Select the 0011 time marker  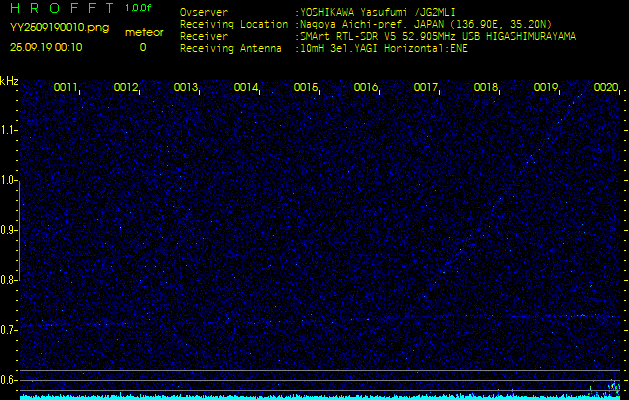[x=66, y=88]
